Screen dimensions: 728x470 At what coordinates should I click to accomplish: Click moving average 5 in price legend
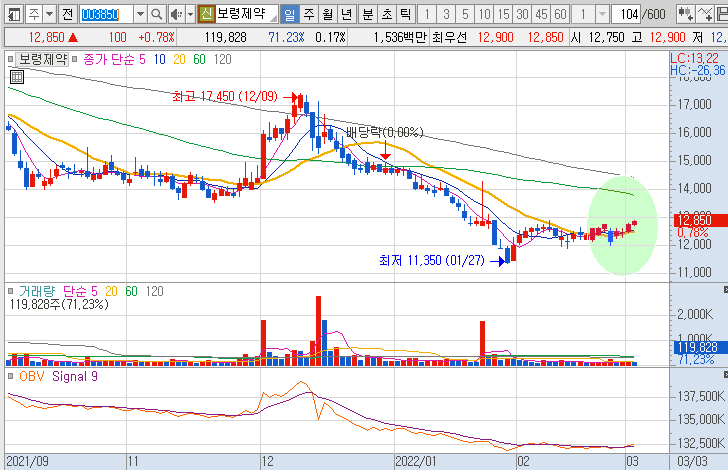(142, 59)
